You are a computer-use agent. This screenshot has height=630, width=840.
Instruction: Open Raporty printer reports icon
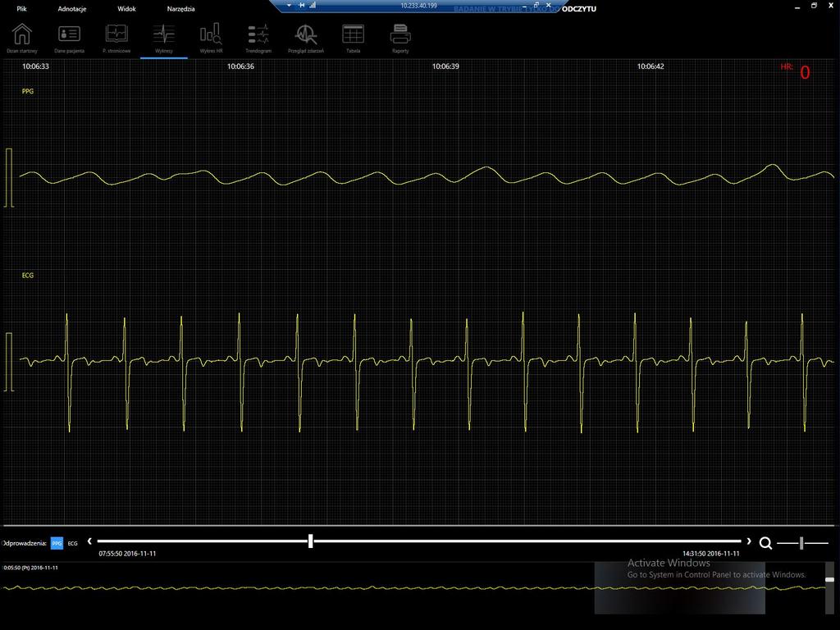pos(400,38)
